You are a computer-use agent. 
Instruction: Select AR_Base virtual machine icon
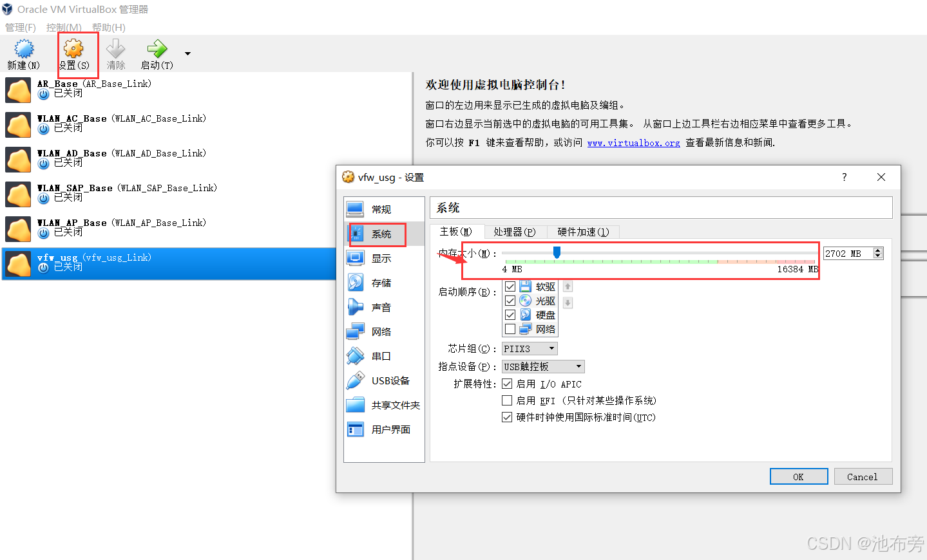(18, 91)
